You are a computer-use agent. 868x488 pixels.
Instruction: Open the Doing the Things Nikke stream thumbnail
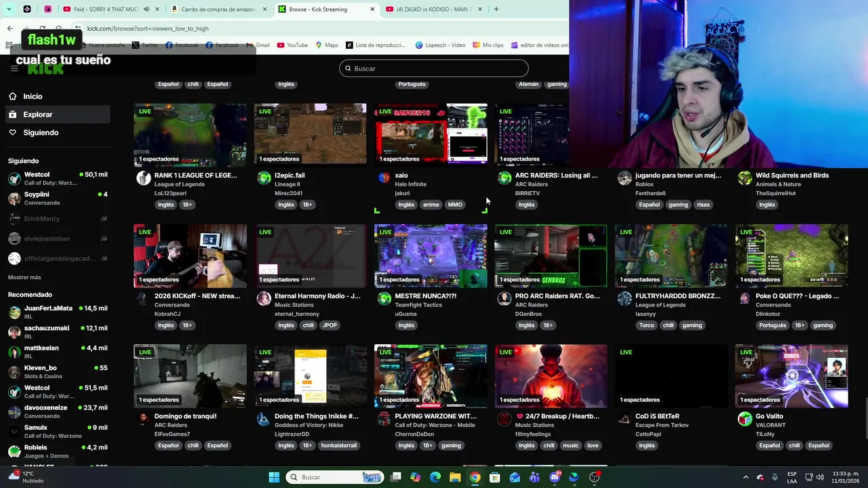tap(311, 376)
